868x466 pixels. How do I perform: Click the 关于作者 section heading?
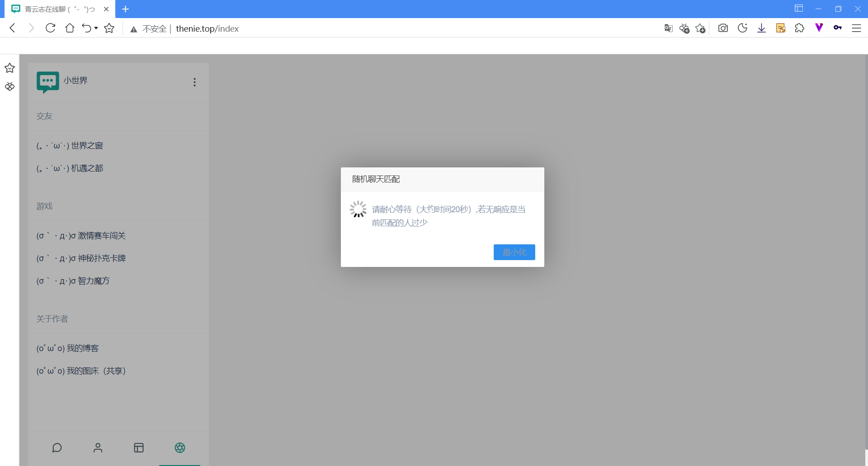[x=52, y=319]
